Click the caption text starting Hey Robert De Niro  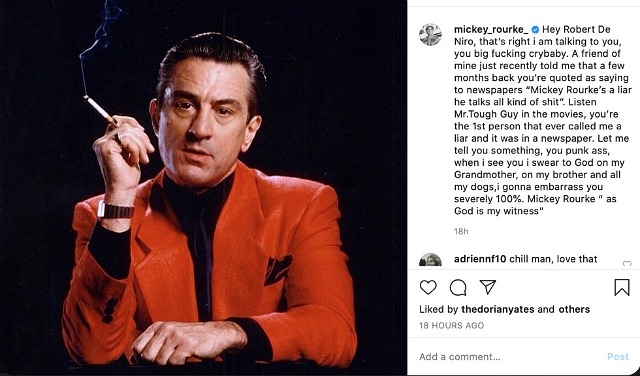[x=542, y=120]
